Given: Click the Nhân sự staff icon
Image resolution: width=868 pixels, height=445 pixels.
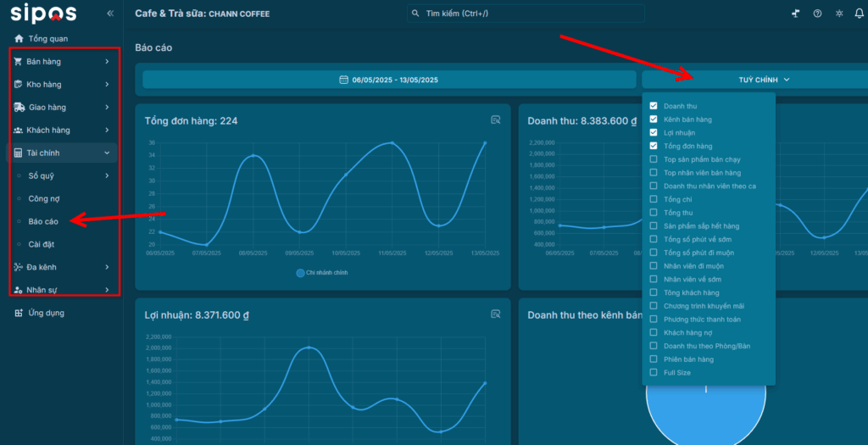Looking at the screenshot, I should 19,290.
